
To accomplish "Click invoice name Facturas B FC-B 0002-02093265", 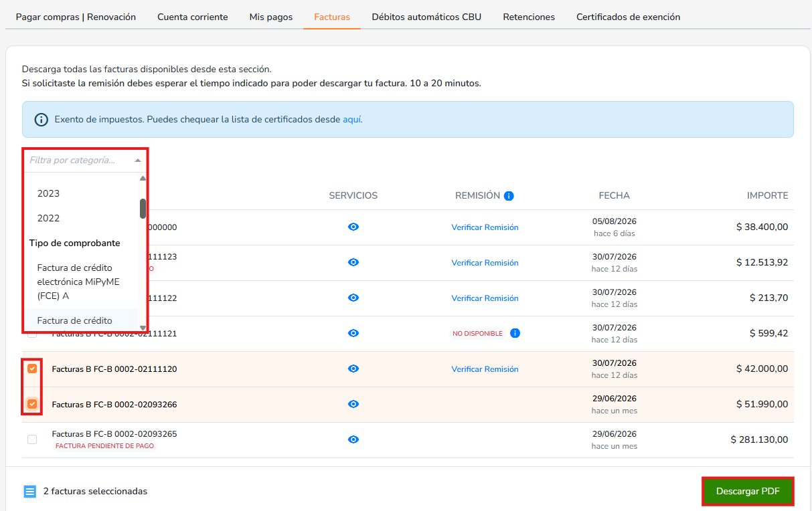I will coord(114,434).
